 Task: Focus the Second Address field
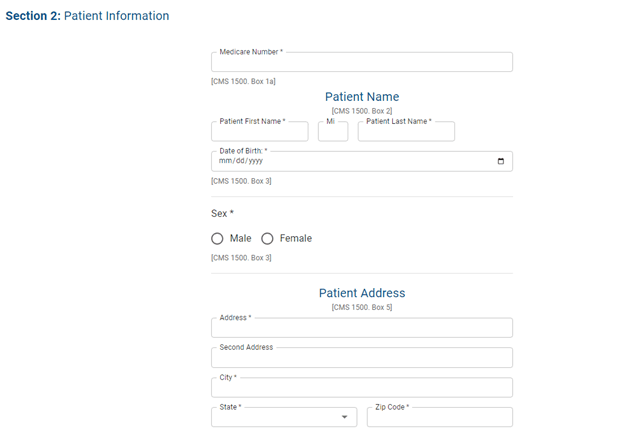pos(362,358)
